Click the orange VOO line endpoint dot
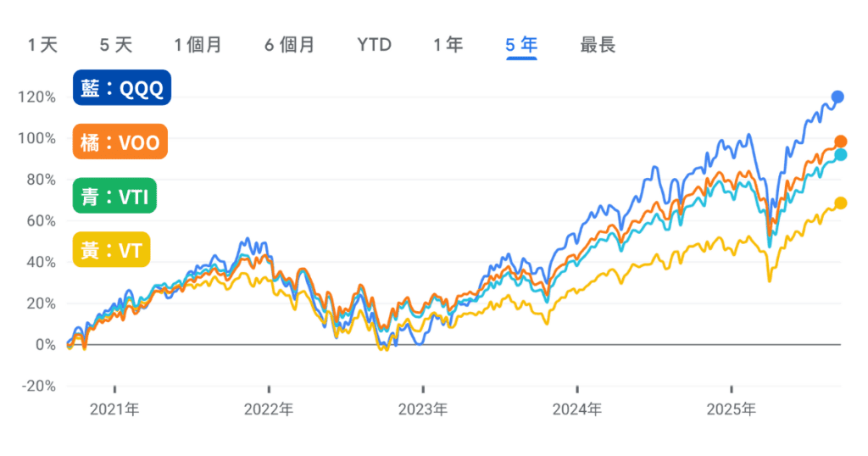 click(x=840, y=142)
